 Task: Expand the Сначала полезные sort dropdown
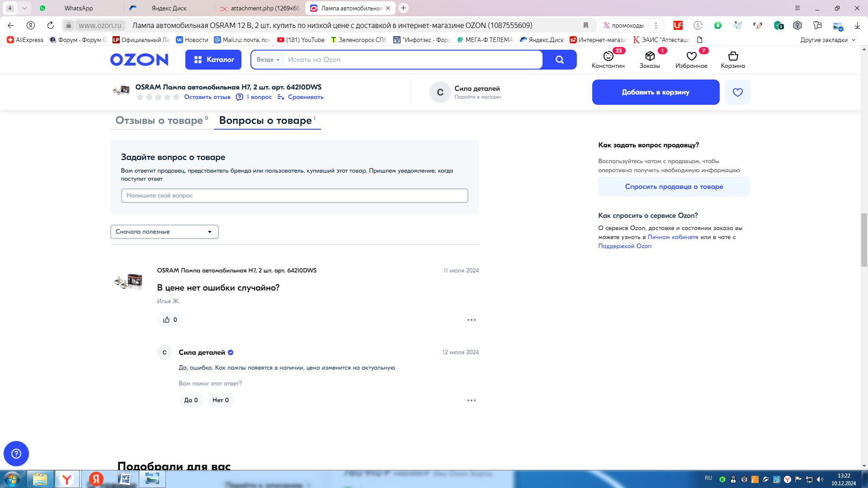coord(165,232)
